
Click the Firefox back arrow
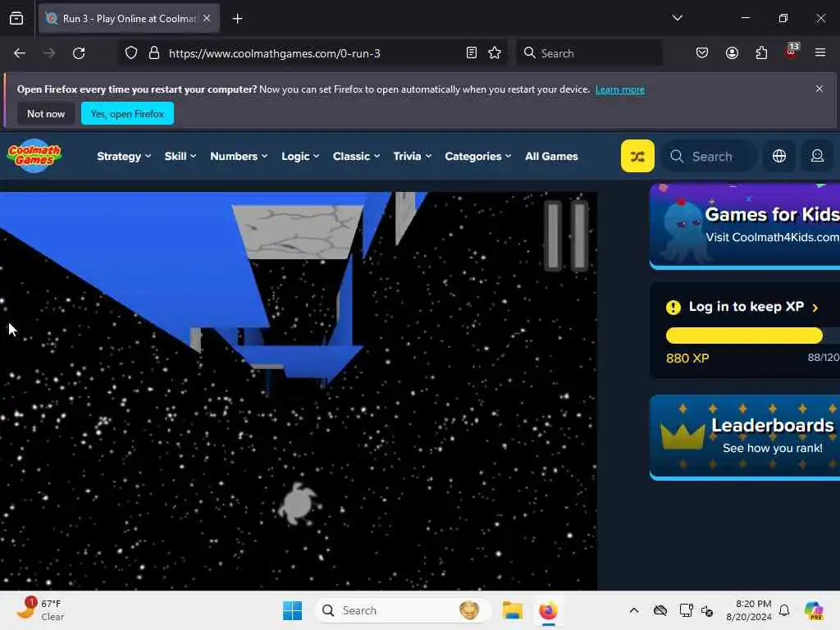(x=20, y=53)
